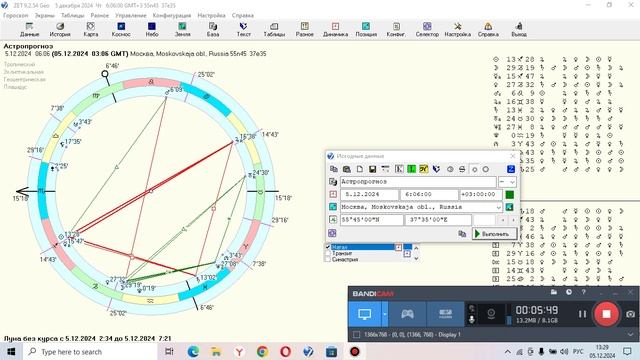This screenshot has height=360, width=640.
Task: Click the Тропический zodiac label
Action: click(19, 64)
